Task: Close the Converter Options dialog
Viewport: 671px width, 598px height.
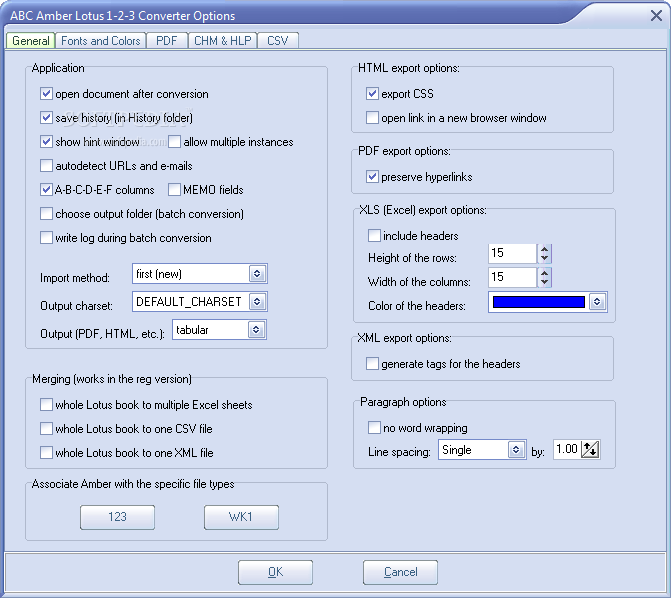Action: [x=656, y=16]
